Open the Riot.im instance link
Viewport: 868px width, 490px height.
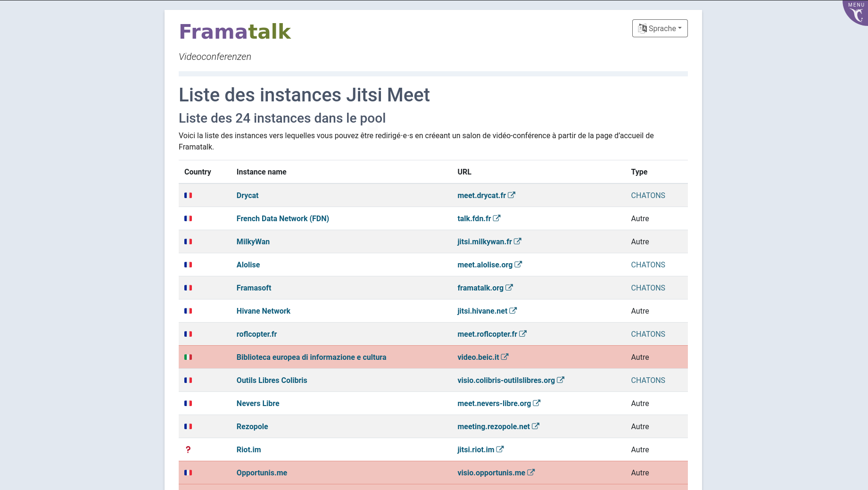(x=248, y=449)
